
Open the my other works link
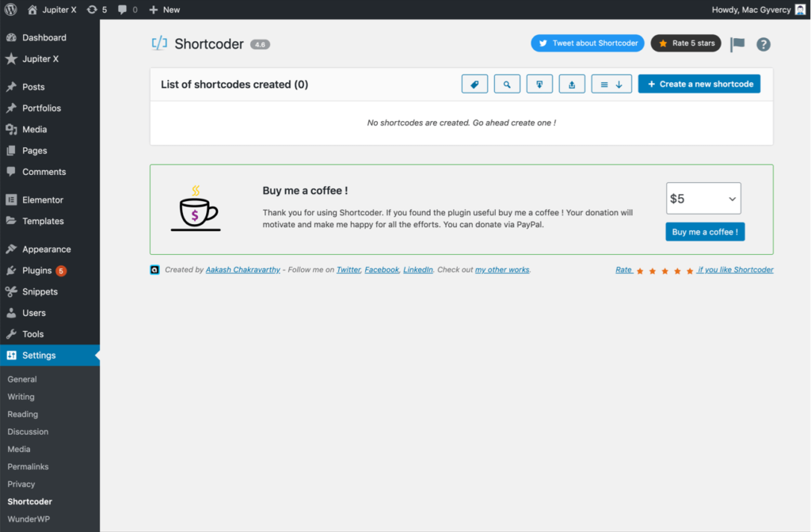[x=502, y=269]
